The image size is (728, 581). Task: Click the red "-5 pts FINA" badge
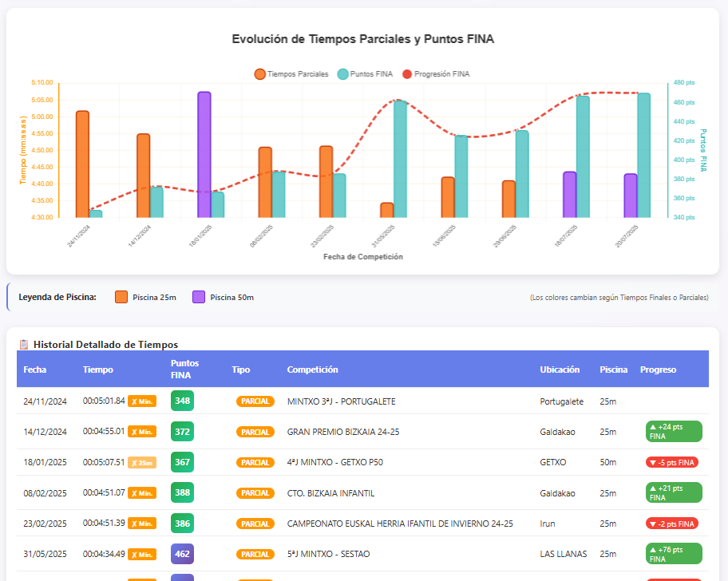point(674,462)
